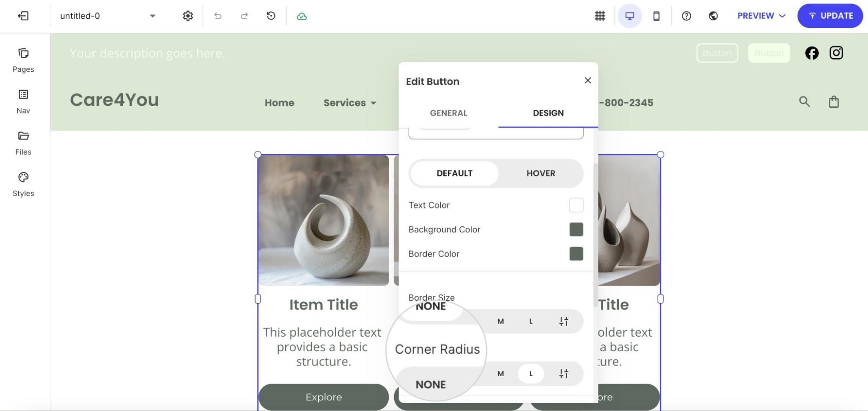Open the Text Color swatch
Viewport: 868px width, 411px height.
(x=576, y=205)
